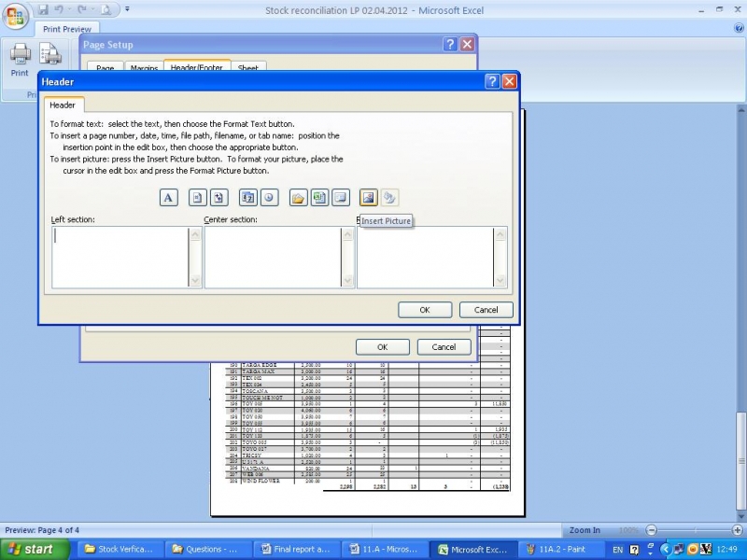Insert number of pages icon
Viewport: 747px width, 560px height.
[218, 197]
